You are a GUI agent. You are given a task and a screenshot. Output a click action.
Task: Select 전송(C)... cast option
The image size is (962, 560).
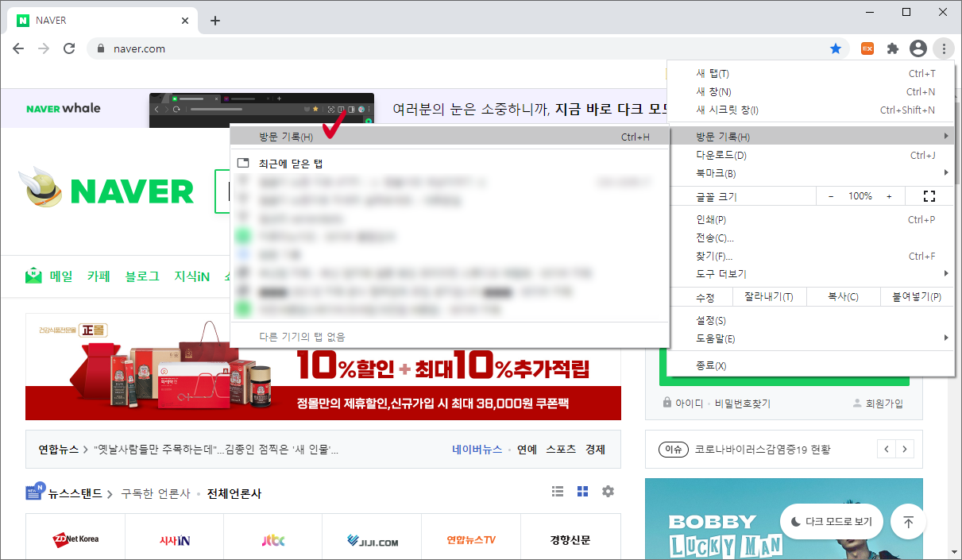point(811,238)
